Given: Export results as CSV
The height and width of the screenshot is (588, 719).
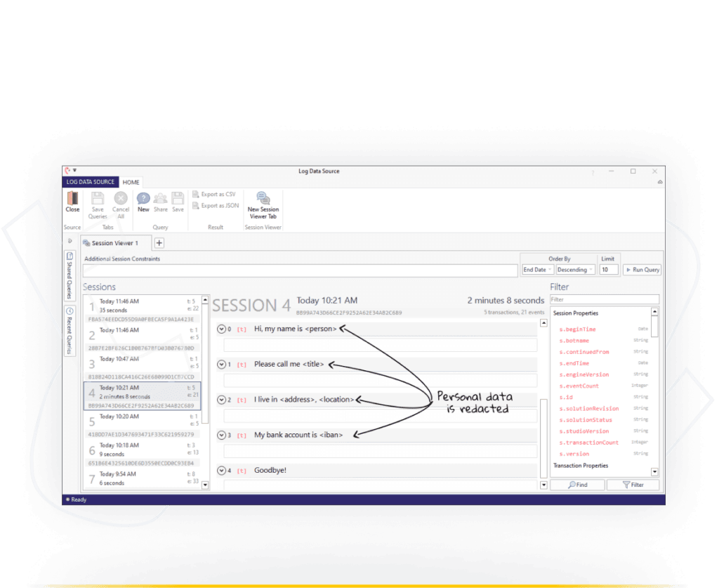Looking at the screenshot, I should 213,194.
